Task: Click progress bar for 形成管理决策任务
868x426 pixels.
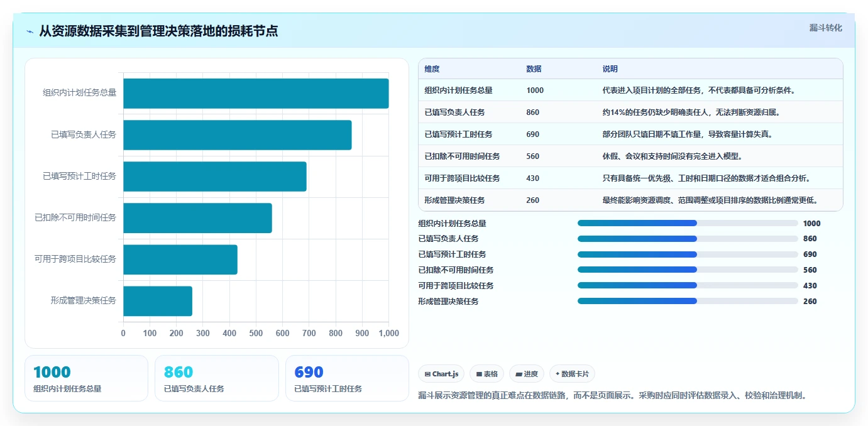Action: [688, 301]
